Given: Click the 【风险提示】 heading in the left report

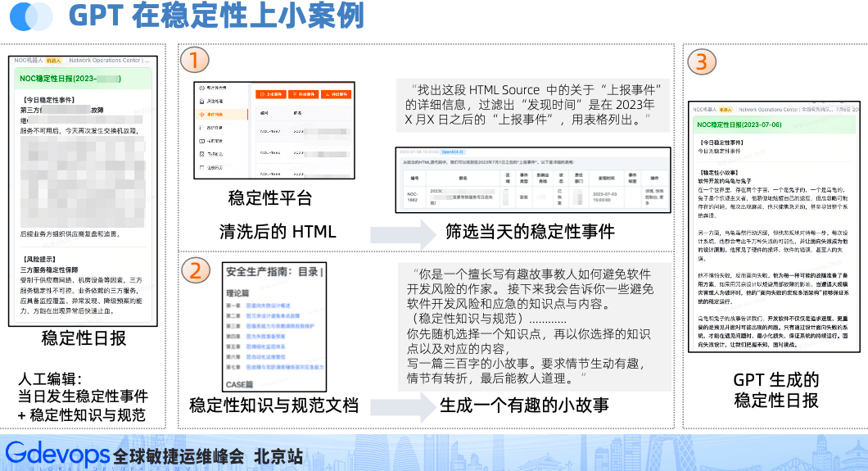Looking at the screenshot, I should pyautogui.click(x=39, y=259).
